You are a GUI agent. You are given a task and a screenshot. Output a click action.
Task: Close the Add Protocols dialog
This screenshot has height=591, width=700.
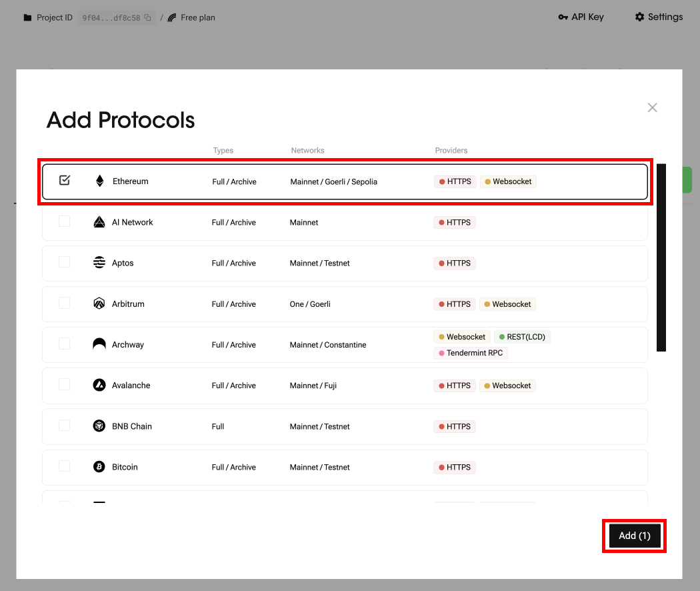[652, 107]
